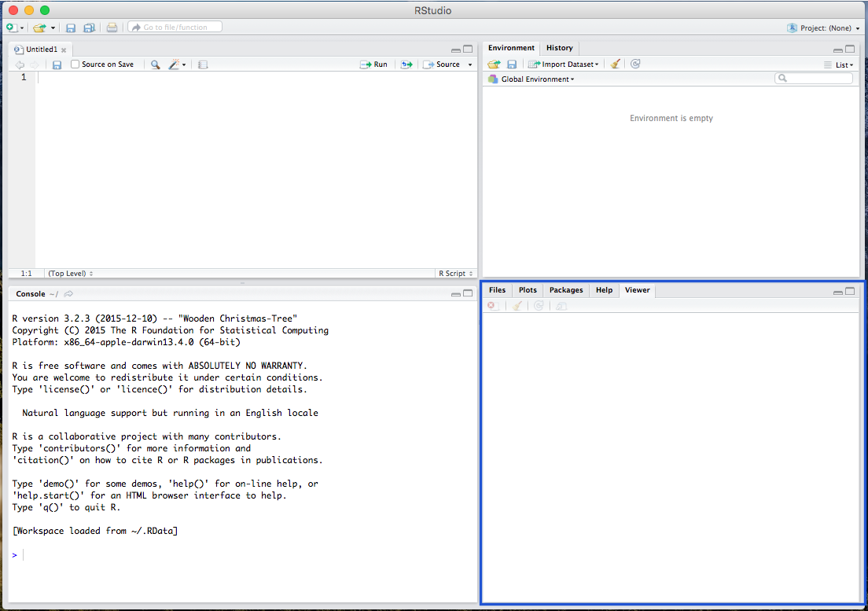
Task: Enable the Source on Save checkbox
Action: [x=75, y=64]
